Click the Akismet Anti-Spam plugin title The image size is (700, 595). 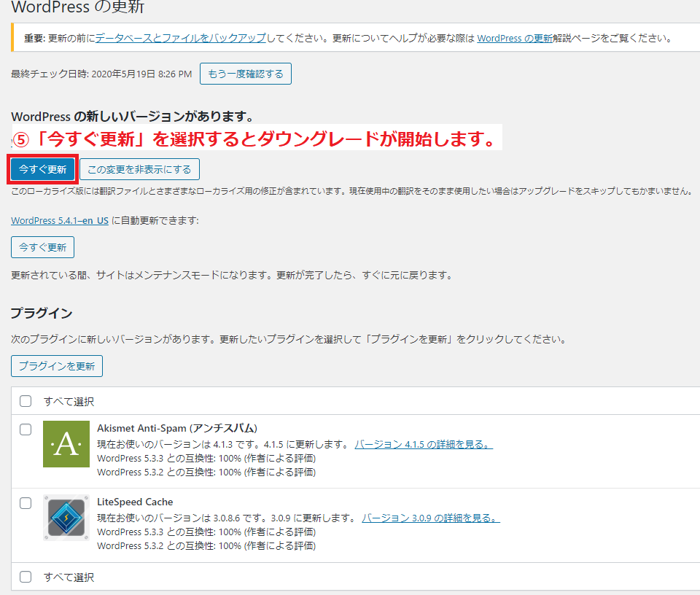coord(176,428)
